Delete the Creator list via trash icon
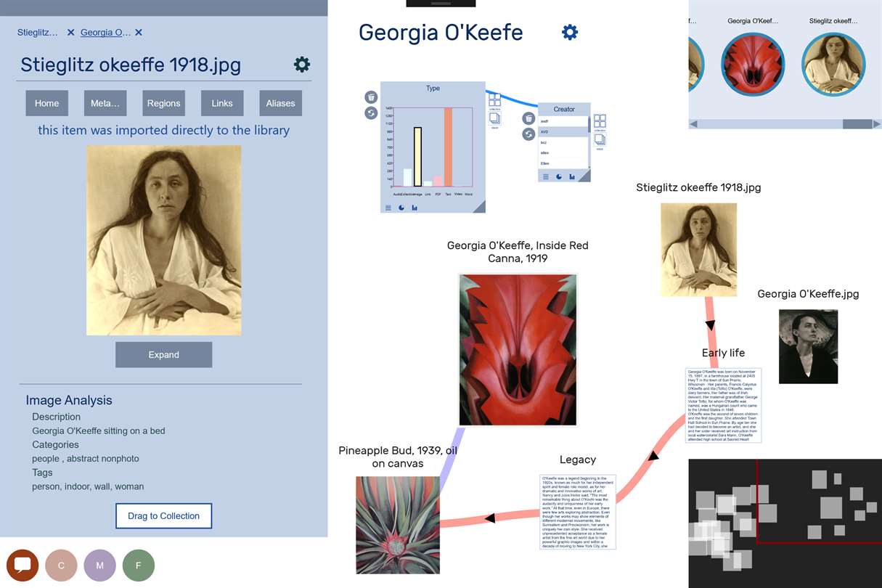The image size is (882, 588). [x=528, y=118]
